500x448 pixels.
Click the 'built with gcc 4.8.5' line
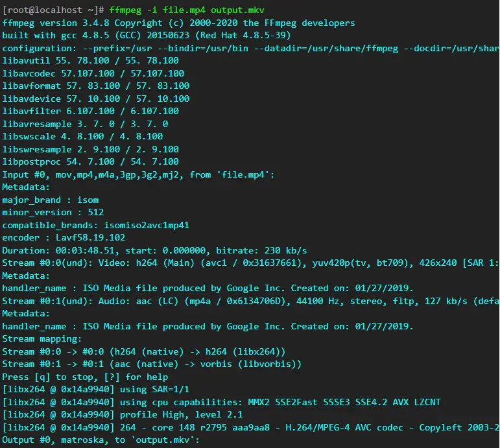[x=147, y=36]
